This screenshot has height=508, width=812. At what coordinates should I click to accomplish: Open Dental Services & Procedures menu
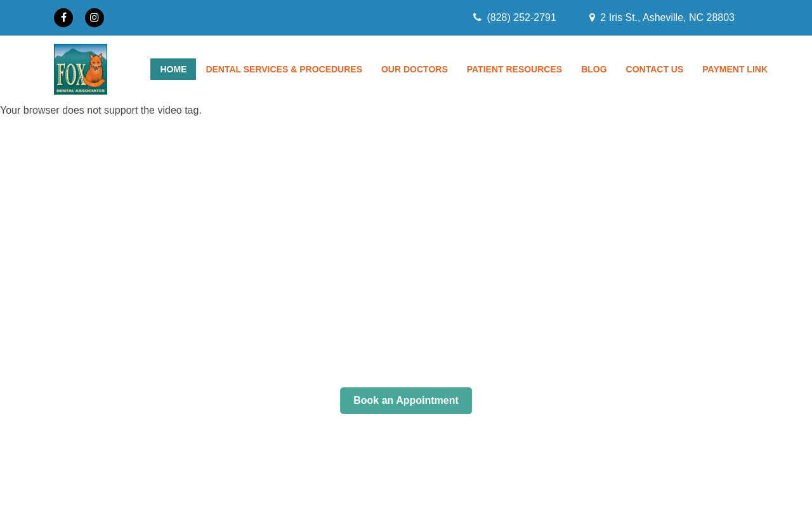(x=284, y=69)
